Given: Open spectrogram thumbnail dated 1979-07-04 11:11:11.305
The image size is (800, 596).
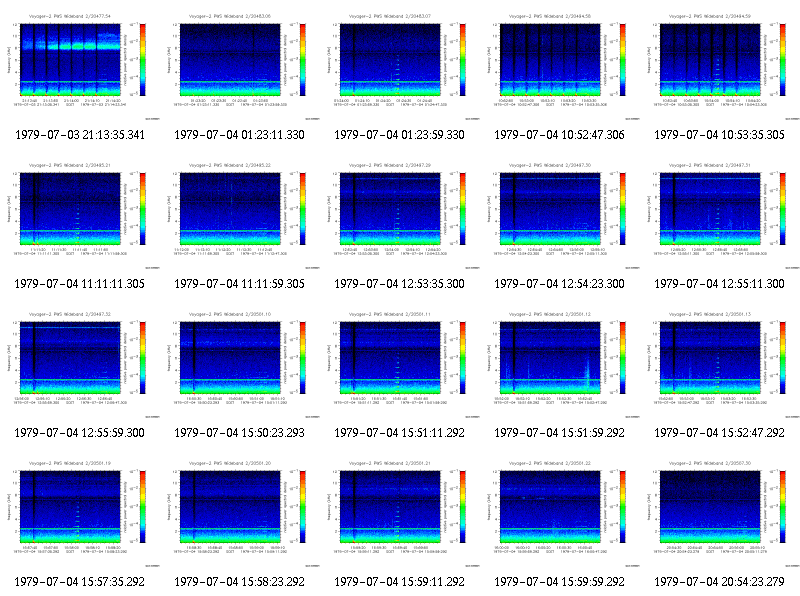Looking at the screenshot, I should pos(80,215).
